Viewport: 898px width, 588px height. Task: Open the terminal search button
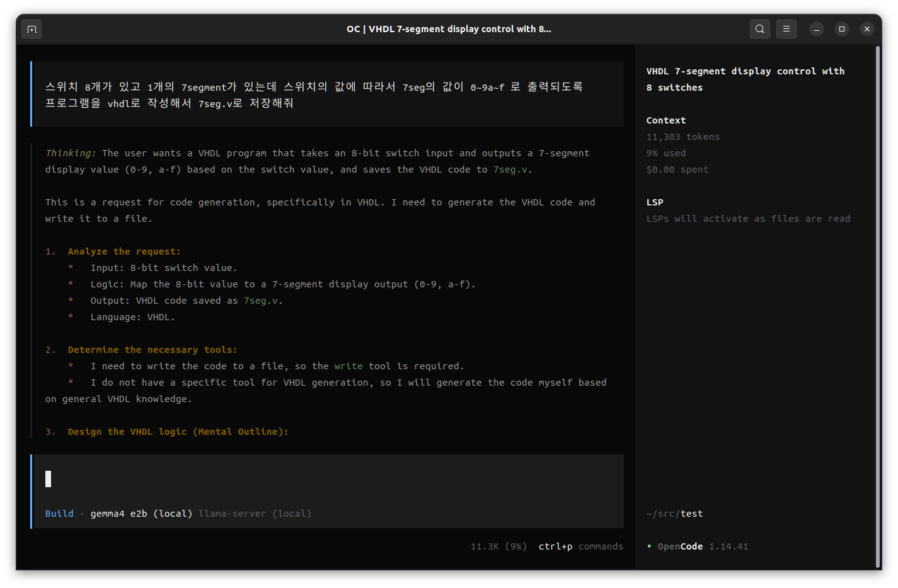[760, 29]
